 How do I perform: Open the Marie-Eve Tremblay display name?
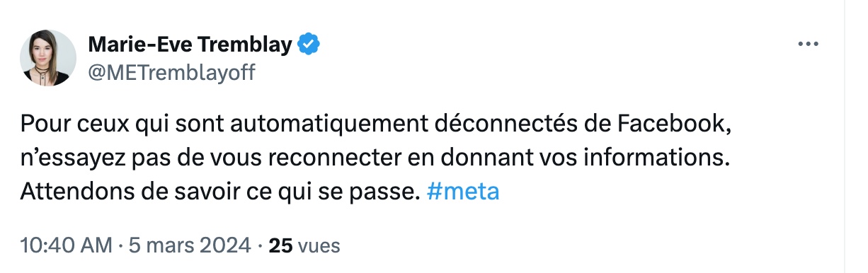click(190, 46)
